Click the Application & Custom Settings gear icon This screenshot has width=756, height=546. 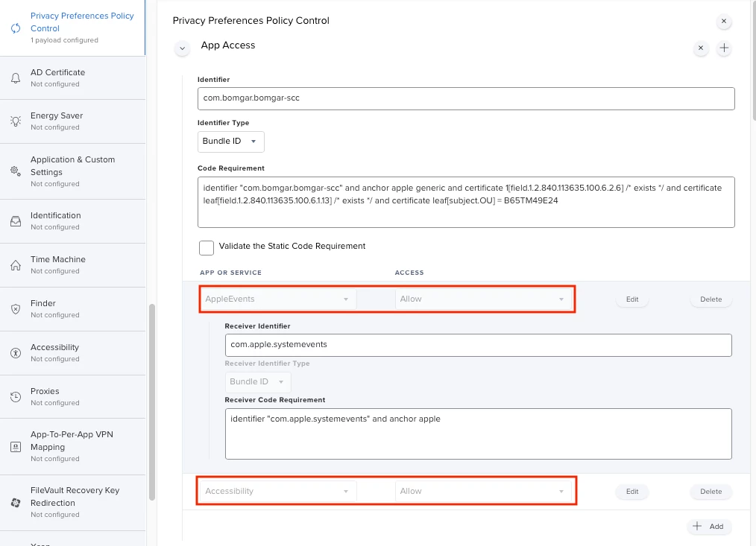click(x=16, y=171)
